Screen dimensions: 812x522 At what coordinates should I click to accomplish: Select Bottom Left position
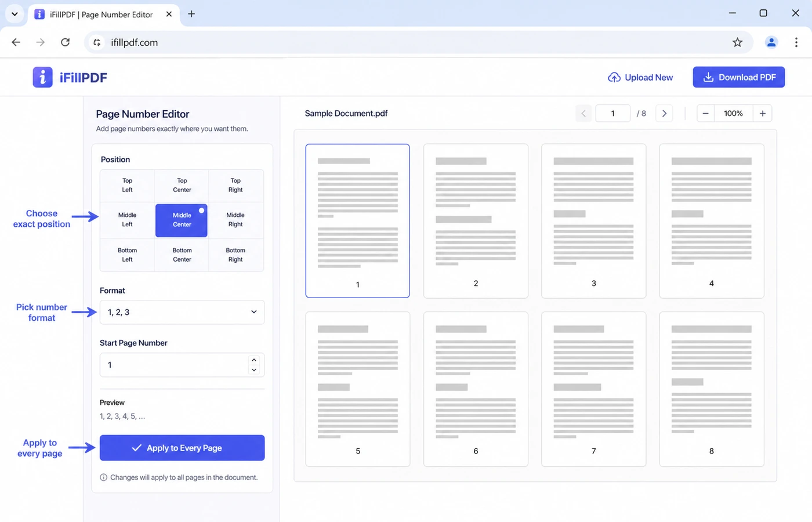click(x=127, y=255)
